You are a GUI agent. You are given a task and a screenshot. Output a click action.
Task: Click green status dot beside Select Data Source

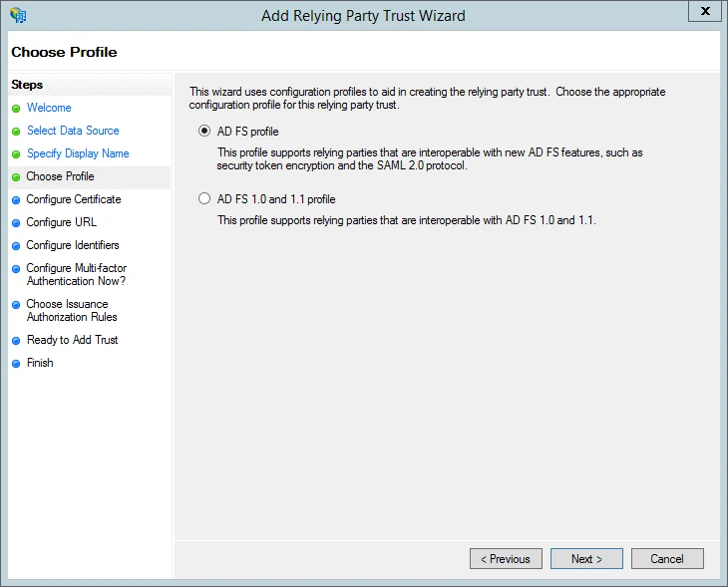(16, 132)
